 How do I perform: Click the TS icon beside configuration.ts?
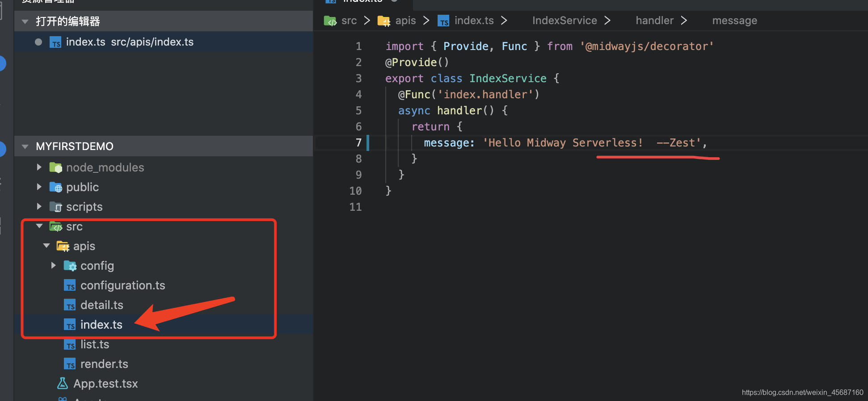(70, 285)
